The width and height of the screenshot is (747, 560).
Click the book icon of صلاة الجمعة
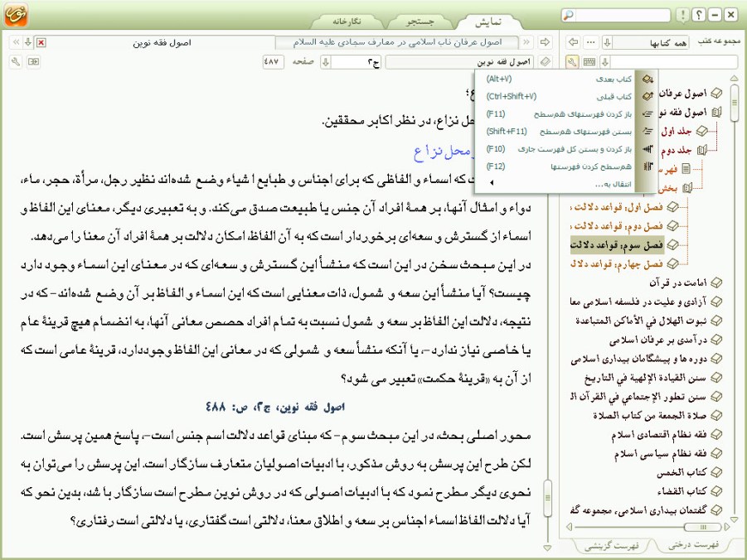[x=715, y=415]
